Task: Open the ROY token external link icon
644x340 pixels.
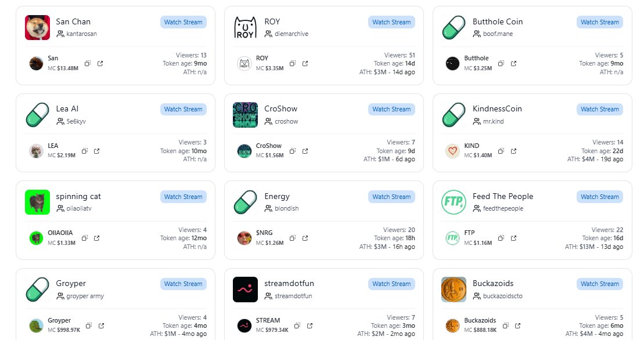Action: [305, 63]
